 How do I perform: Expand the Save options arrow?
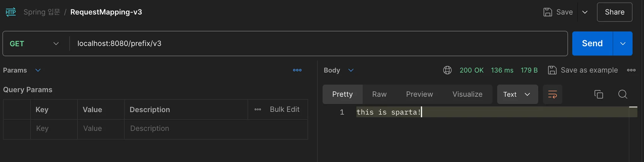pyautogui.click(x=585, y=12)
